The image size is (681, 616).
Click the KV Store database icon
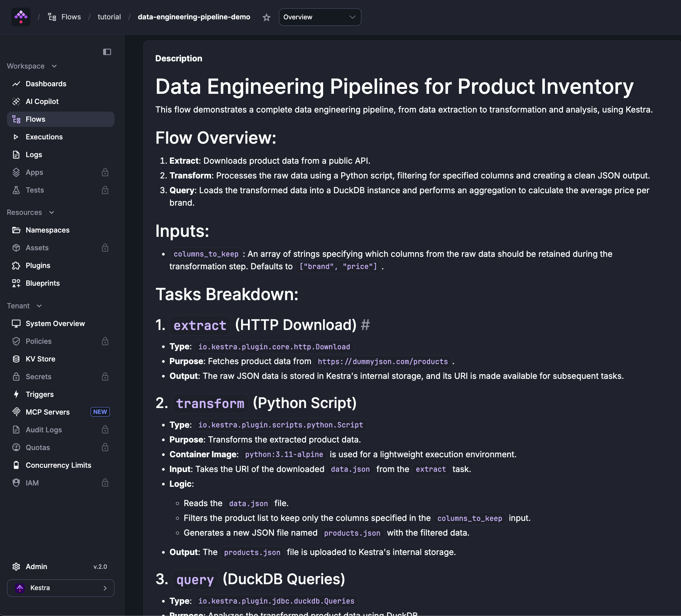[x=16, y=359]
